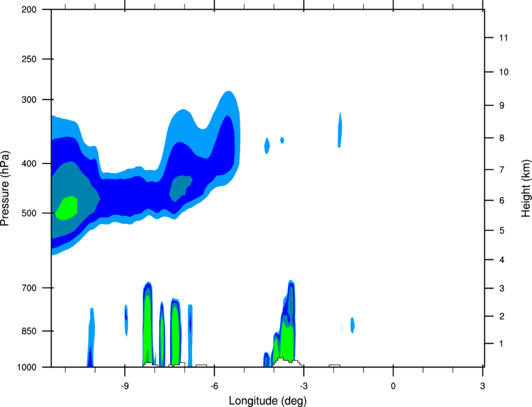Click the 250 pressure tick label
This screenshot has height=407, width=532.
pos(29,59)
